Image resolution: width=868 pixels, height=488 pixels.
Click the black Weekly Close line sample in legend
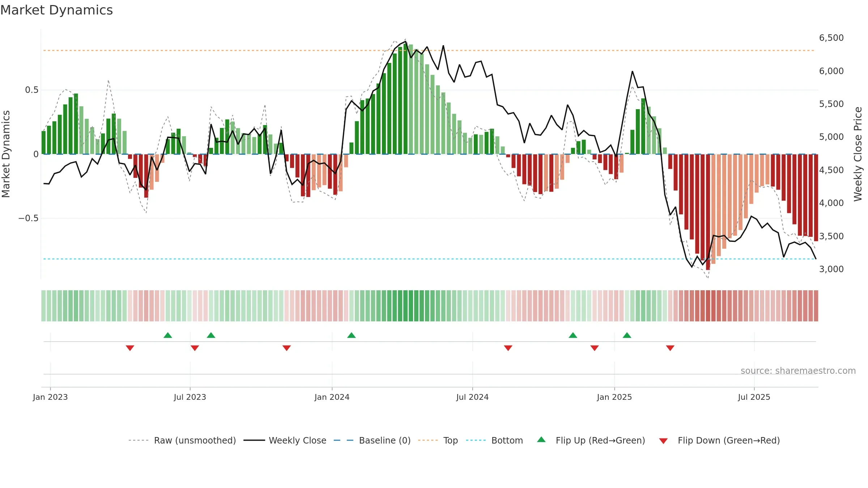coord(254,440)
